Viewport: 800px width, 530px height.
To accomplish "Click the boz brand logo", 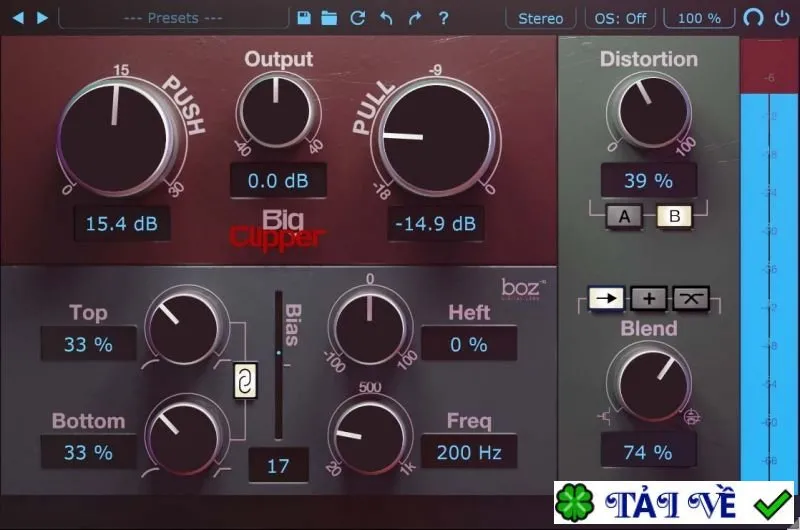I will click(522, 289).
